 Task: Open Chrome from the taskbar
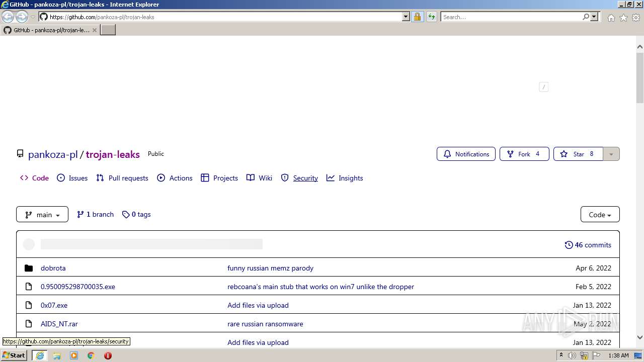click(91, 355)
